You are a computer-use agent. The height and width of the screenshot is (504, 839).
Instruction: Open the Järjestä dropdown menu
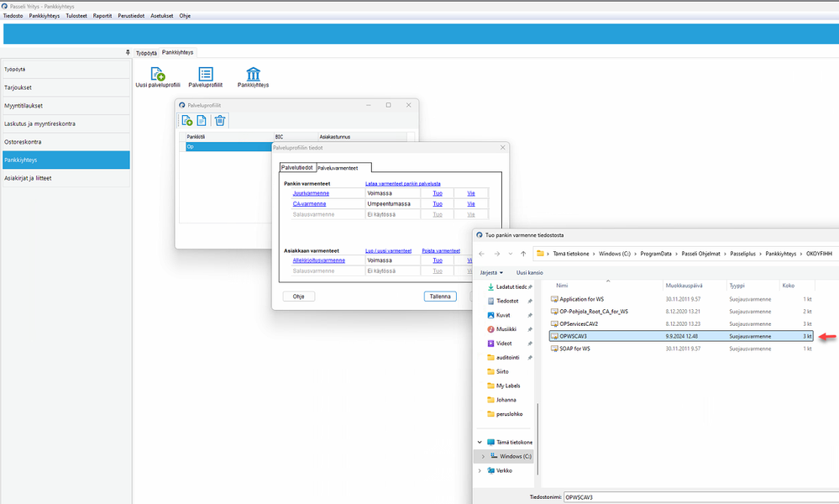point(491,273)
